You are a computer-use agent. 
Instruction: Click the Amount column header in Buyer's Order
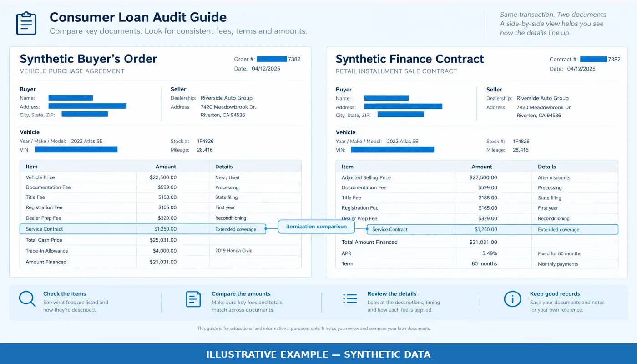click(x=166, y=167)
